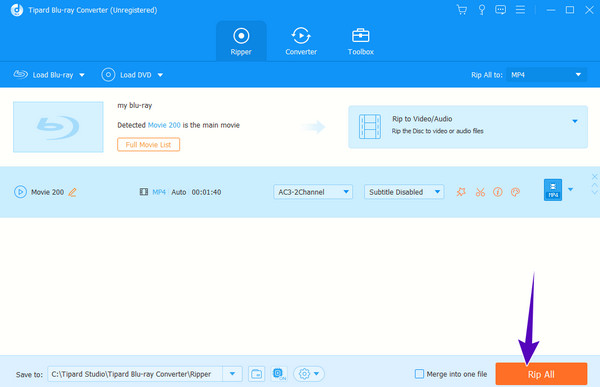Open the output folder icon
This screenshot has height=387, width=600.
click(256, 374)
